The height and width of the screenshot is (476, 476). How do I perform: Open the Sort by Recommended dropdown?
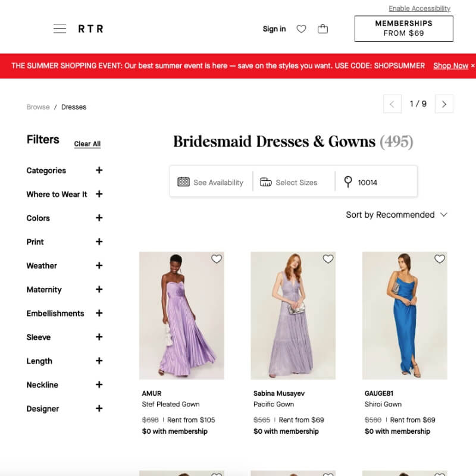(396, 215)
